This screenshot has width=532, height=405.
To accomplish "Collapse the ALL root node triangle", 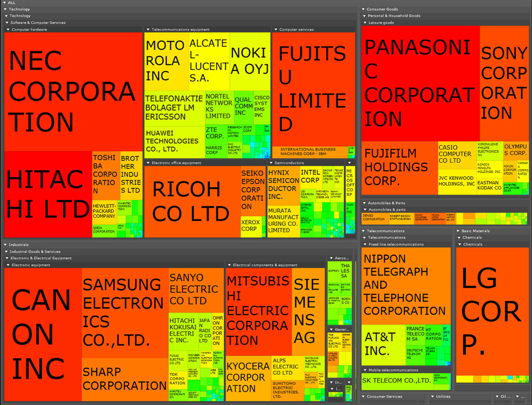I will click(x=4, y=3).
